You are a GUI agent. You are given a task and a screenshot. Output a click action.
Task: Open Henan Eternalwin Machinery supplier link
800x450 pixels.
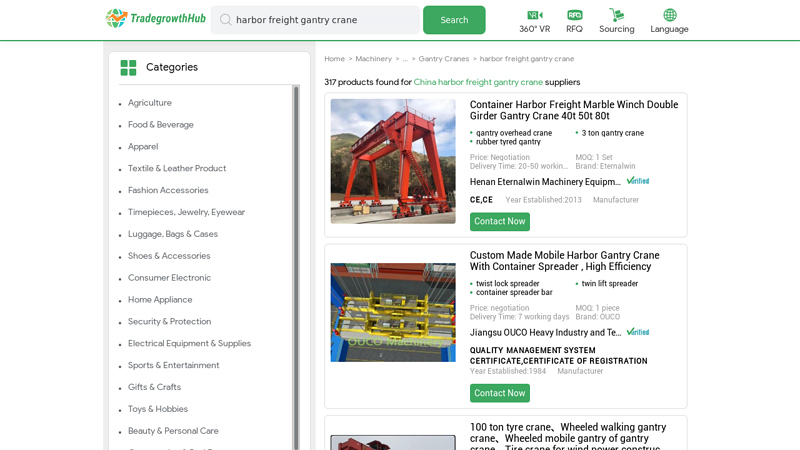point(545,182)
